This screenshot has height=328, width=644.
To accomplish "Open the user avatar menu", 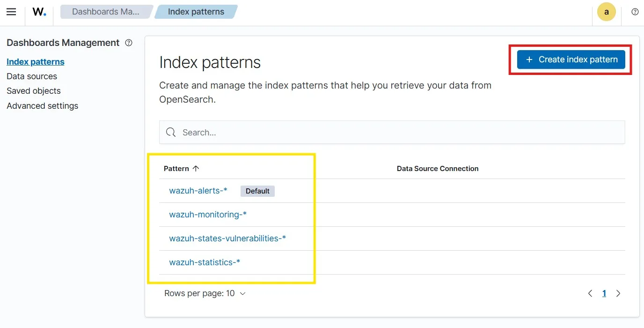I will tap(607, 12).
